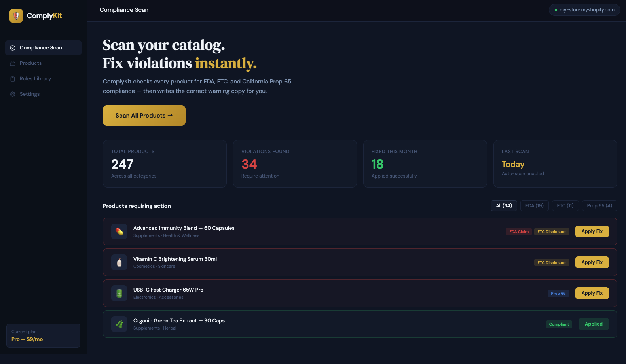Select the Fixed This Month 18 card
The width and height of the screenshot is (626, 364).
pos(425,164)
